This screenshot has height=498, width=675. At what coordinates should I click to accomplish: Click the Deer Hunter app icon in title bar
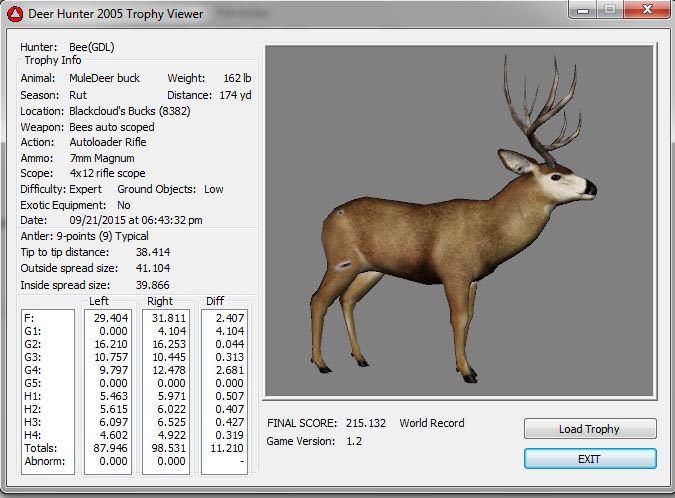(15, 14)
